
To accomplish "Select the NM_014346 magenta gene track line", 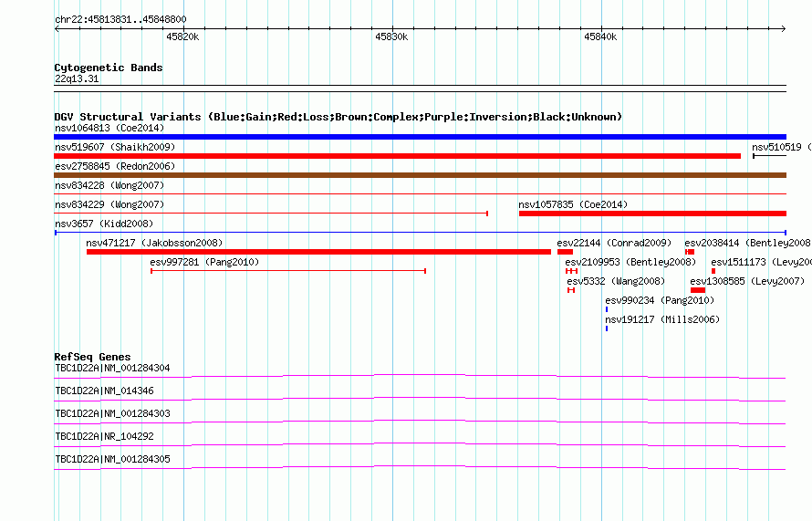I will click(420, 399).
